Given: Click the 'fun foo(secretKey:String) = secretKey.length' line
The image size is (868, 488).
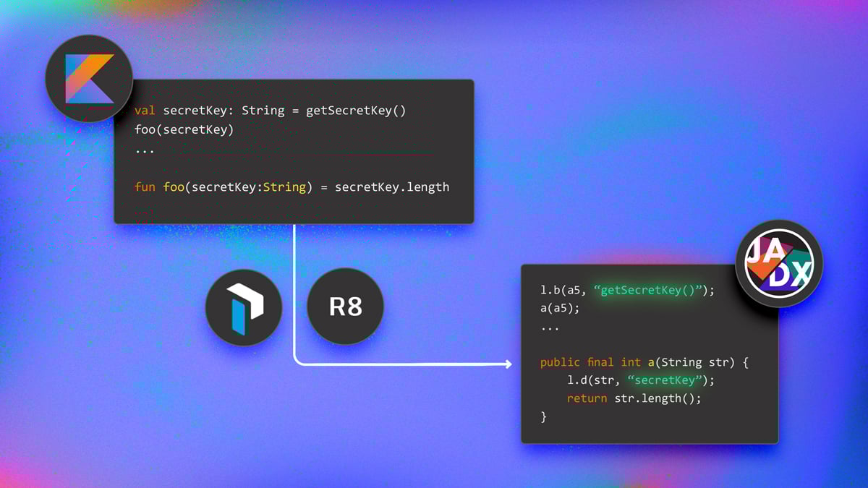Looking at the screenshot, I should click(292, 187).
